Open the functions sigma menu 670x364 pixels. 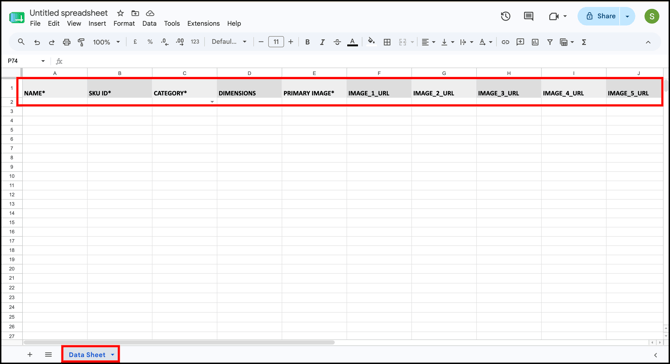pos(584,42)
